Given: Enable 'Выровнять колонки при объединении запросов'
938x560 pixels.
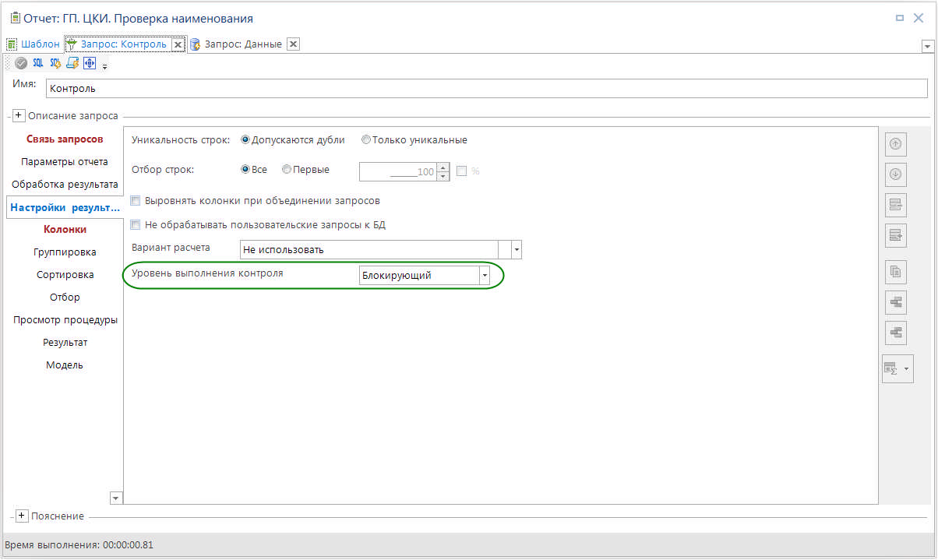Looking at the screenshot, I should pos(136,201).
